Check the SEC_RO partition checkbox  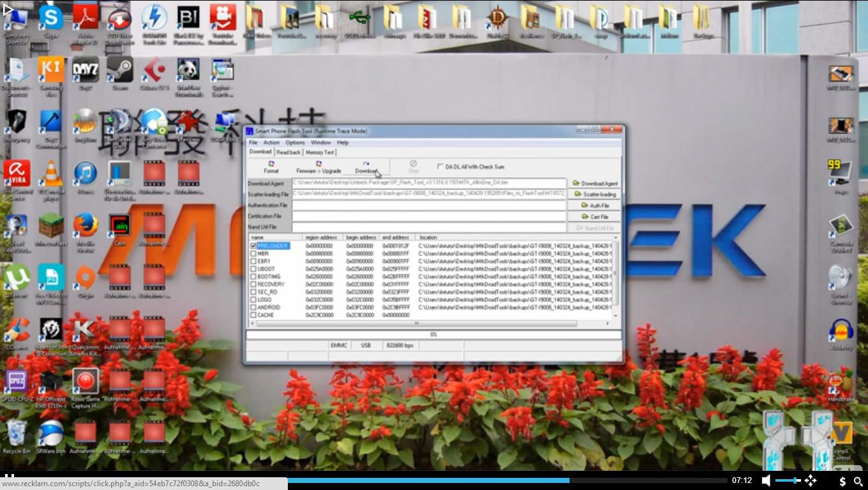253,292
